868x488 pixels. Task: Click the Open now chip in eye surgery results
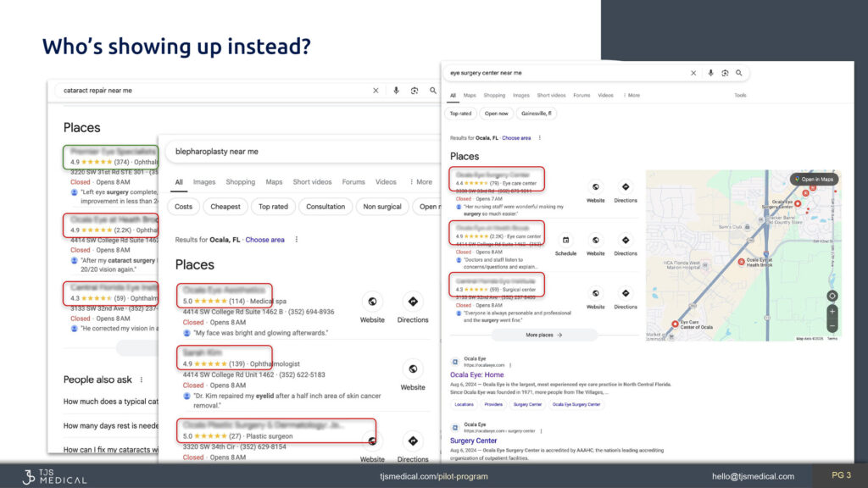(496, 114)
